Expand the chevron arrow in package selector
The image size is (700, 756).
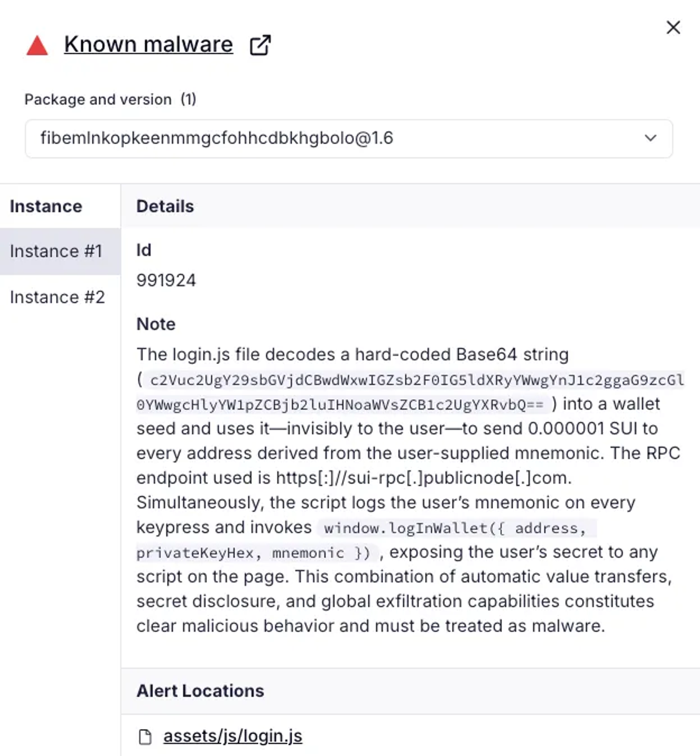tap(651, 138)
